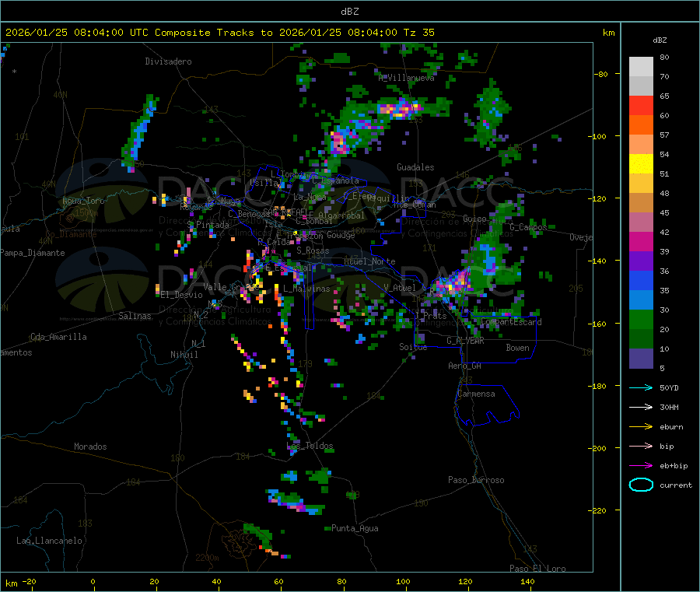Click the 'Cda_Amarilla' map label

coord(58,337)
